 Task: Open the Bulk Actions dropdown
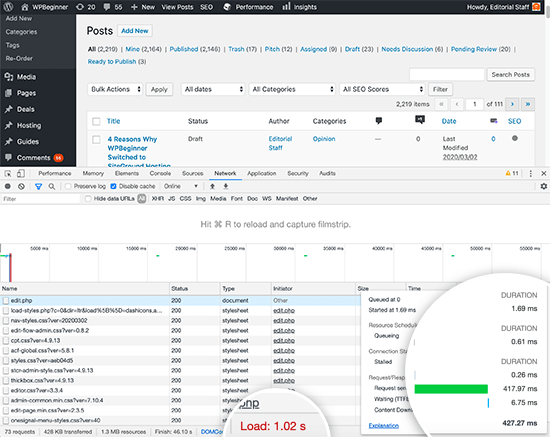pos(115,89)
